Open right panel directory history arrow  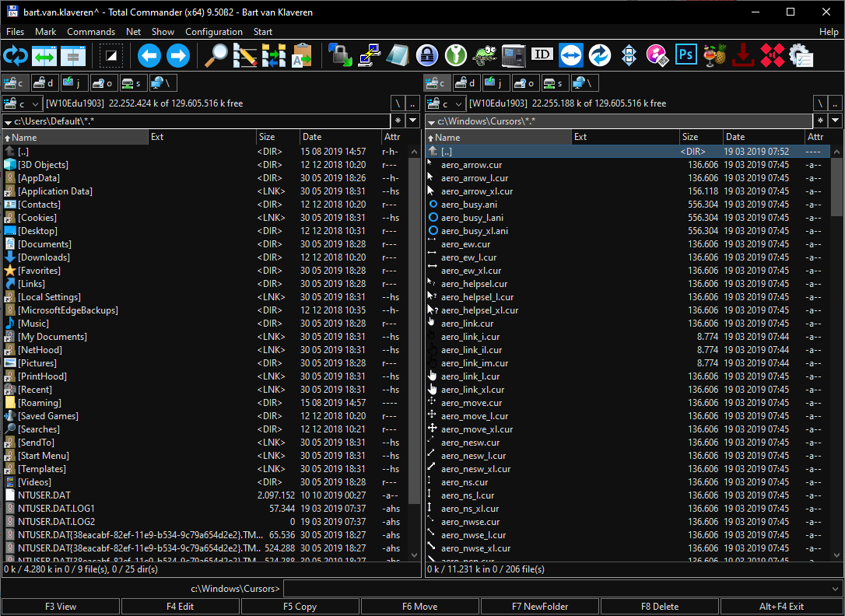[x=836, y=121]
